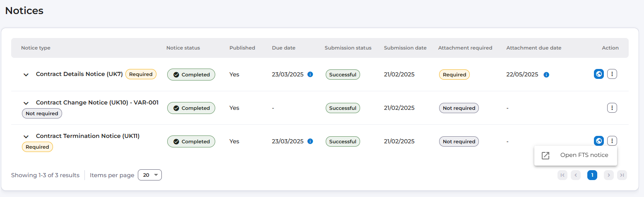This screenshot has width=644, height=197.
Task: Expand the Contract Details Notice (UK7) row
Action: tap(26, 75)
